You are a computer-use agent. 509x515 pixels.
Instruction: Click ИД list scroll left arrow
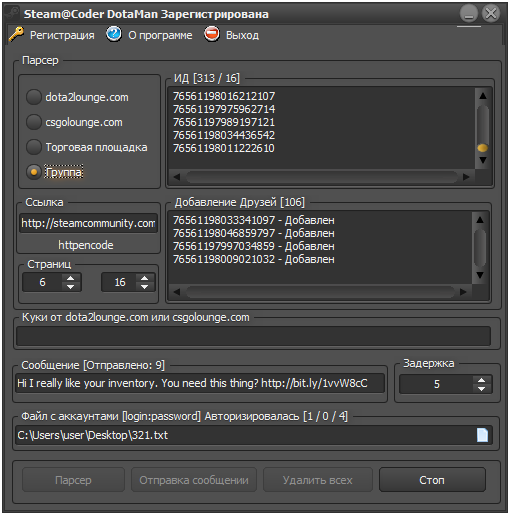coord(177,177)
